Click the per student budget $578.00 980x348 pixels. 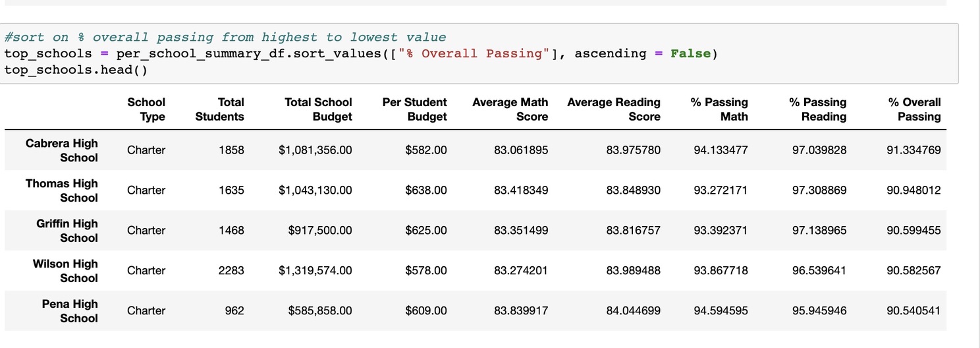[426, 271]
